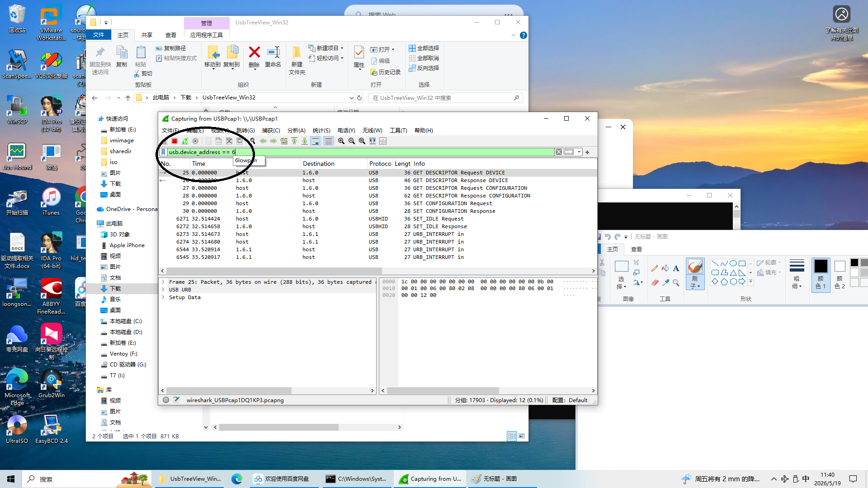Open Windows Start menu
868x488 pixels.
pos(11,479)
